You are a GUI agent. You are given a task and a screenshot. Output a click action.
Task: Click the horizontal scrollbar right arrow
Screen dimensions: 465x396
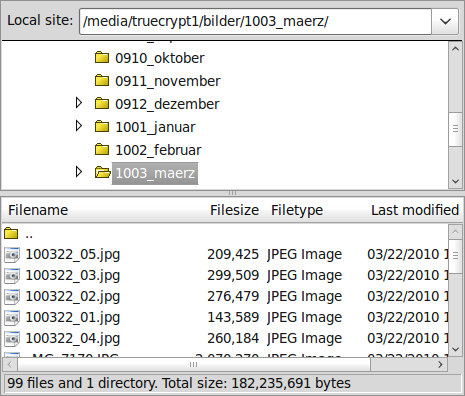tap(441, 364)
